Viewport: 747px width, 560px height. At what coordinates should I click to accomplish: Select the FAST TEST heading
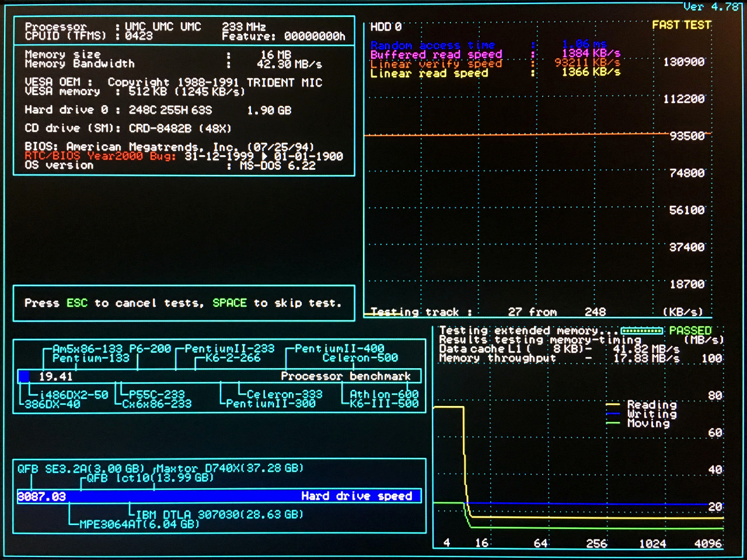[681, 25]
